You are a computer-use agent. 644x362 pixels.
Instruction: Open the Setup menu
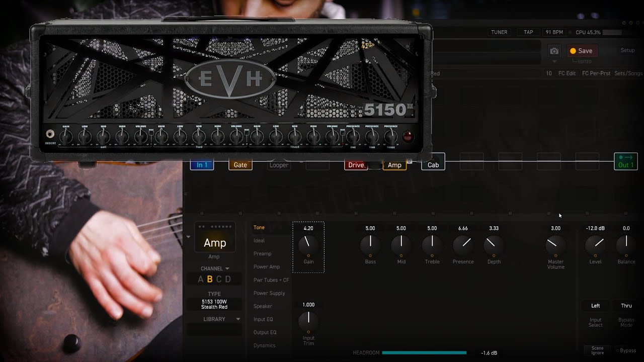click(x=627, y=50)
